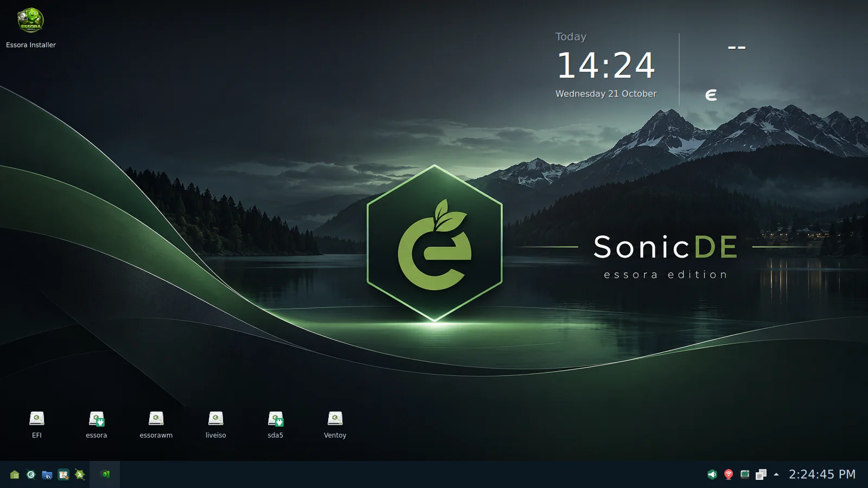Open the 2:24:45 PM taskbar clock

[x=822, y=474]
